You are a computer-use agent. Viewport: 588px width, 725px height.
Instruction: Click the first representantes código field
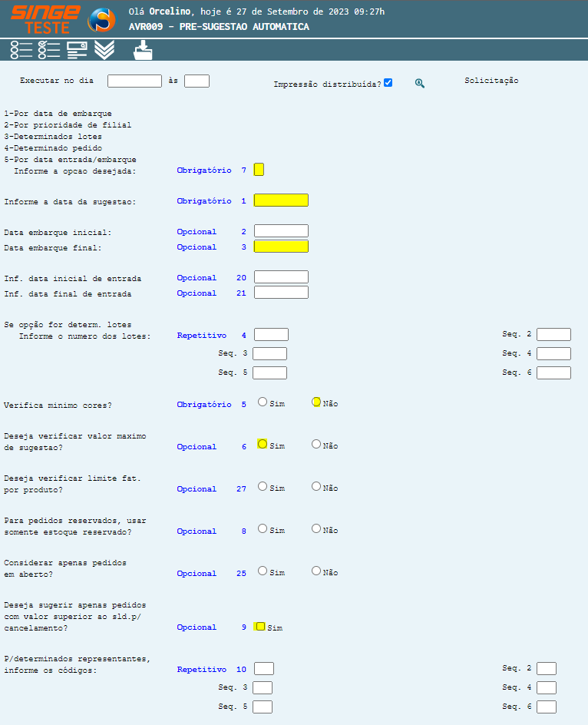[264, 669]
